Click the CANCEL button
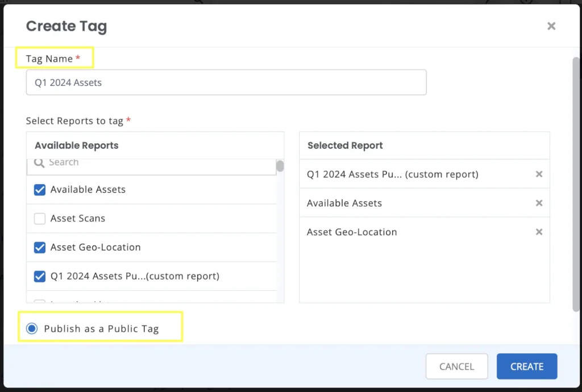This screenshot has width=582, height=392. tap(456, 366)
